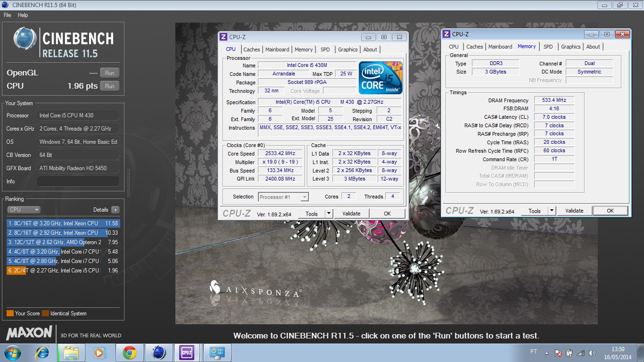Click OK in CPU window
This screenshot has height=362, width=644.
387,214
